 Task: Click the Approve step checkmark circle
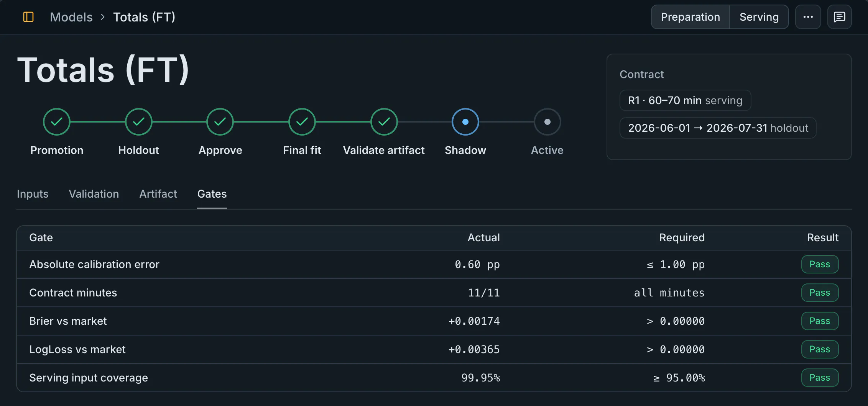click(x=220, y=122)
